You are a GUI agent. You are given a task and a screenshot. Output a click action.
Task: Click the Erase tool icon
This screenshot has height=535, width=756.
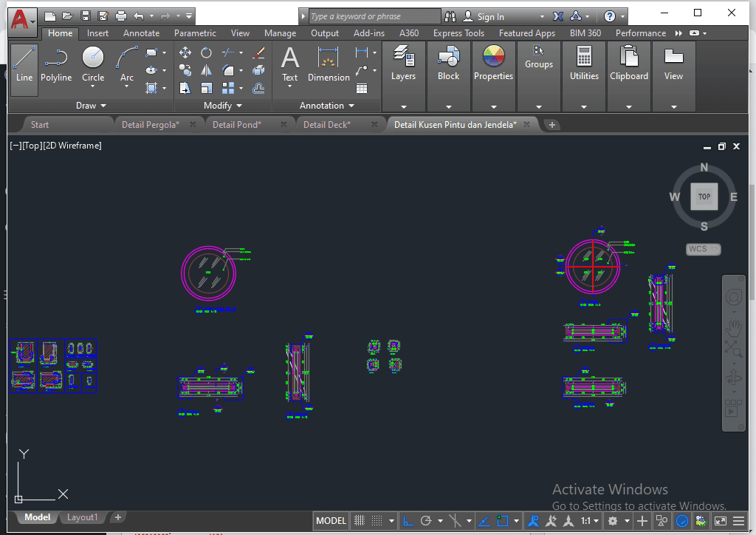pos(258,52)
